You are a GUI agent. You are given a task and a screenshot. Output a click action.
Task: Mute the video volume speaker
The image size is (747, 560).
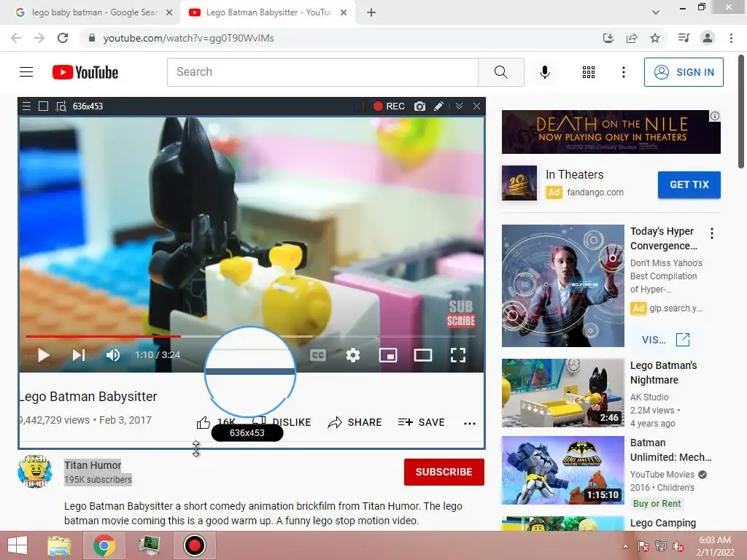(113, 355)
